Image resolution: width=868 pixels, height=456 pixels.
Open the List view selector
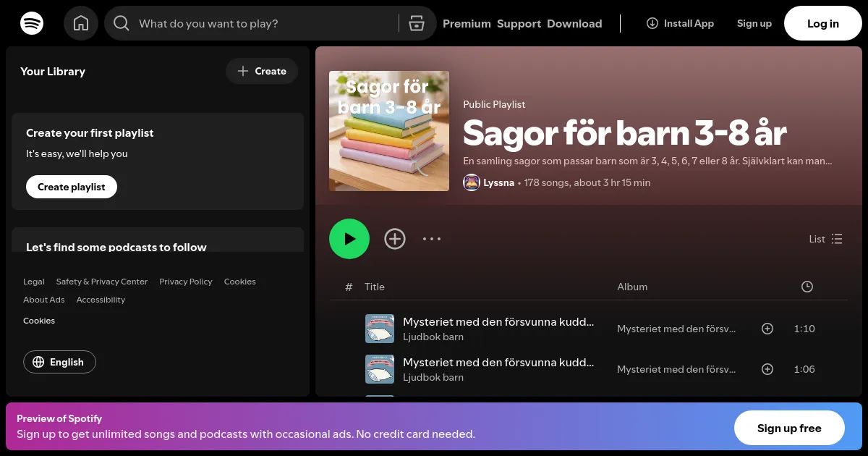coord(825,239)
